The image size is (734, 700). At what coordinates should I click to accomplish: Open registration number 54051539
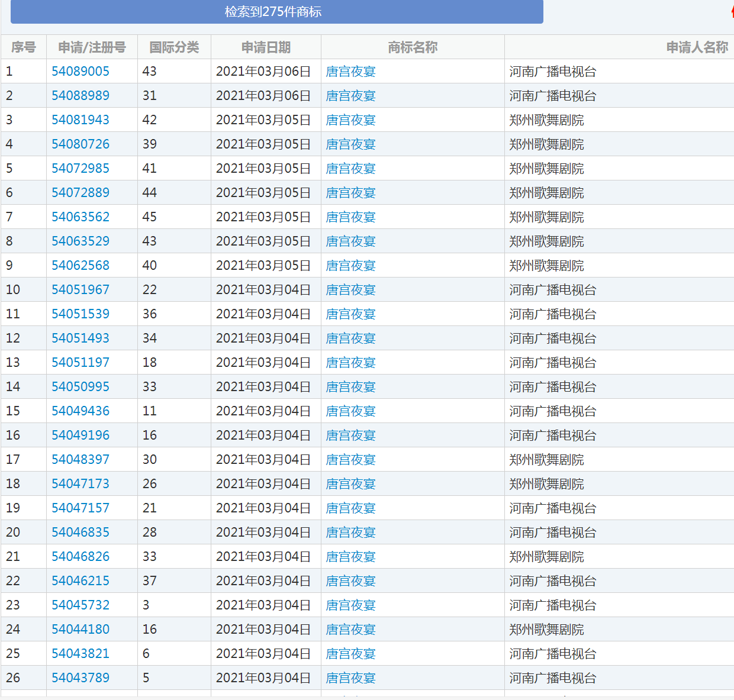[x=81, y=314]
